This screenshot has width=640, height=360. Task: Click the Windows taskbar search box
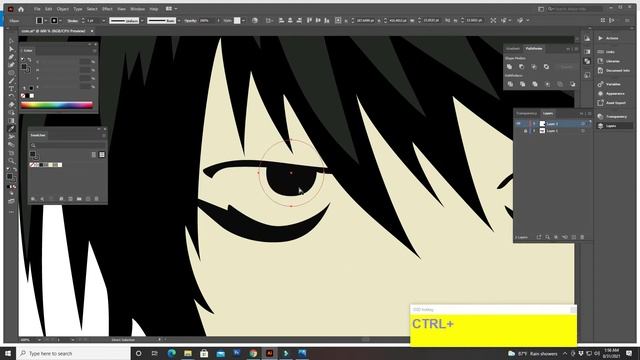[73, 353]
